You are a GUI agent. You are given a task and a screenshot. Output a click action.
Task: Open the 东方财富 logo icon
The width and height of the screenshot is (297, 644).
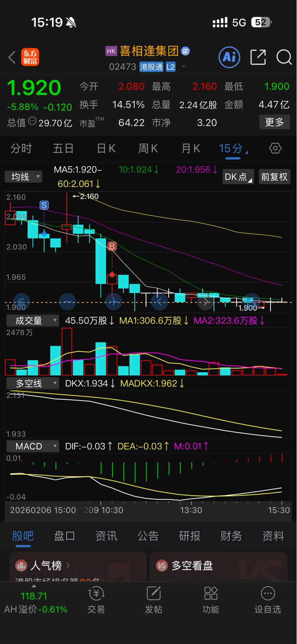pos(30,57)
